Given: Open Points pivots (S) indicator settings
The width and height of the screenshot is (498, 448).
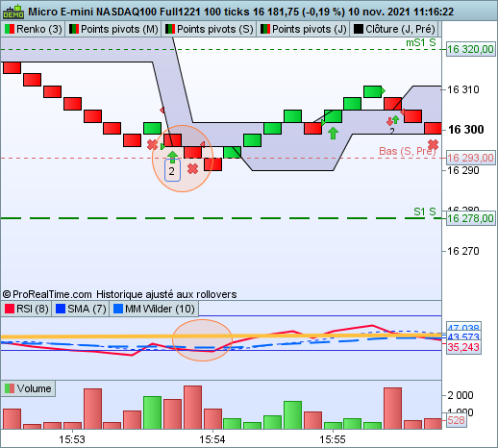Looking at the screenshot, I should [x=210, y=29].
